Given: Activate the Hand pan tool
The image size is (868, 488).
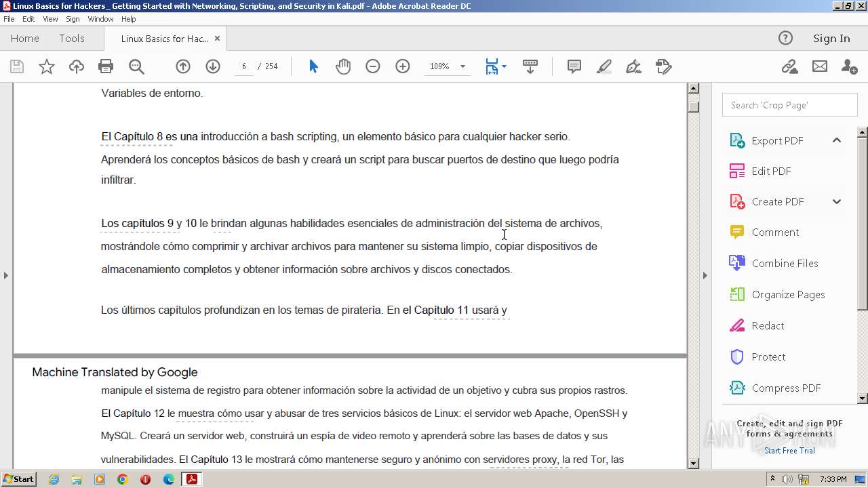Looking at the screenshot, I should point(343,66).
